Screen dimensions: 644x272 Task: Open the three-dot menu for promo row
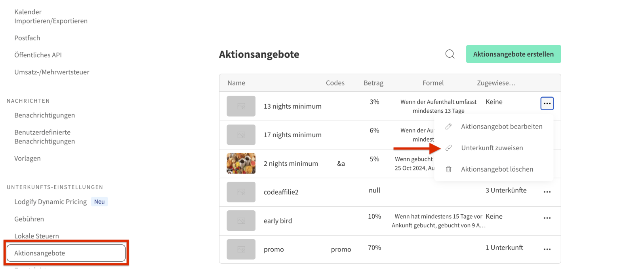(547, 249)
